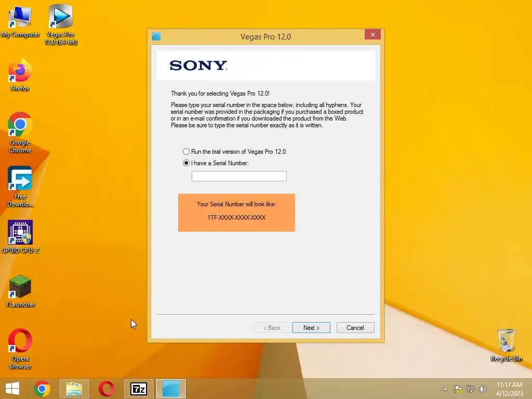Open the network tray icon

[471, 389]
